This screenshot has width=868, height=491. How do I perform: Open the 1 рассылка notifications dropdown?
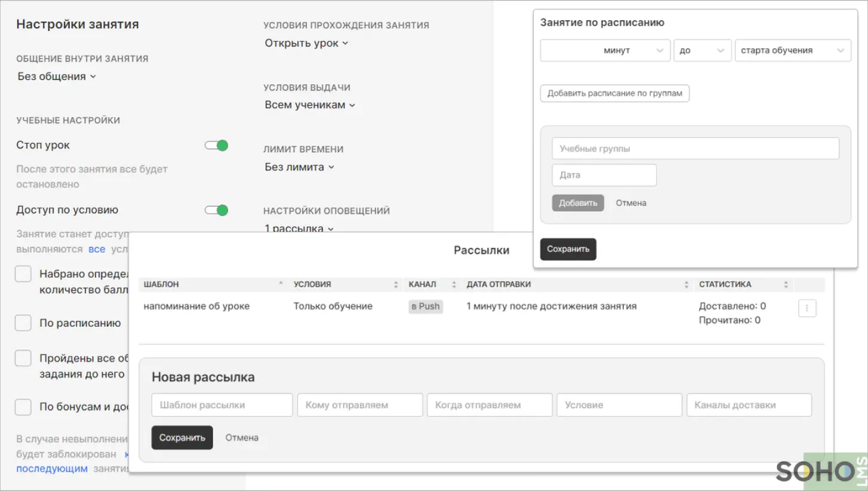(x=299, y=228)
